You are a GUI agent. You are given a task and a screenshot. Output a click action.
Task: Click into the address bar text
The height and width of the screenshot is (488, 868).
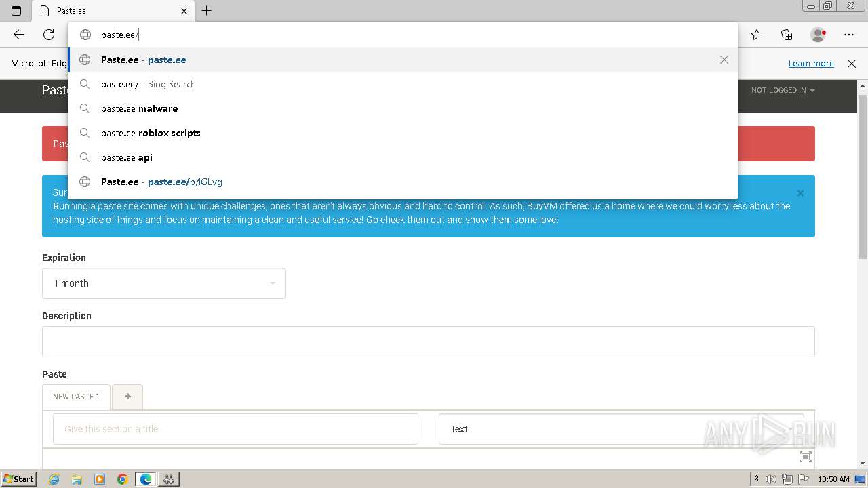click(x=119, y=35)
